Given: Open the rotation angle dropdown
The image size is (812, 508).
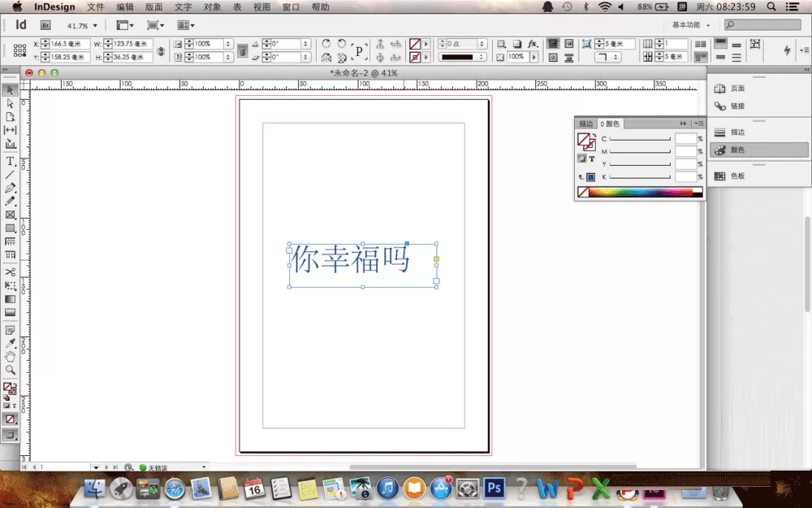Looking at the screenshot, I should coord(305,44).
